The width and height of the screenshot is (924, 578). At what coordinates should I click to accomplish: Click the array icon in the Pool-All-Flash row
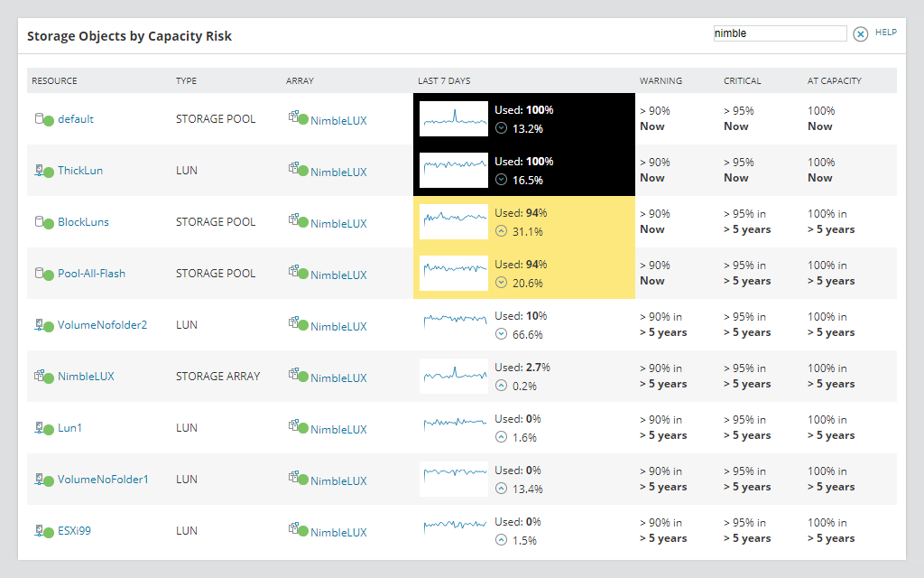click(x=292, y=271)
